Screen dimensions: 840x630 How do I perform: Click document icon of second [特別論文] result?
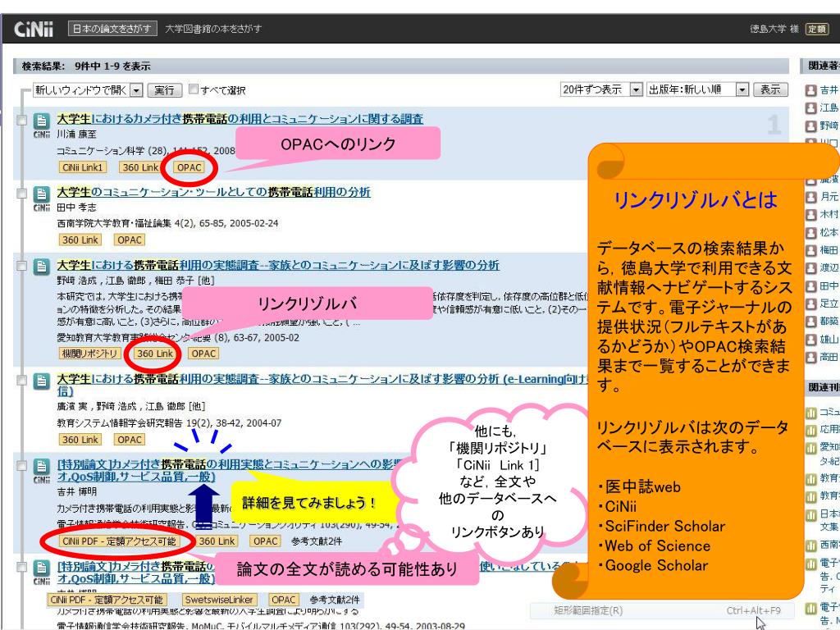tap(41, 568)
